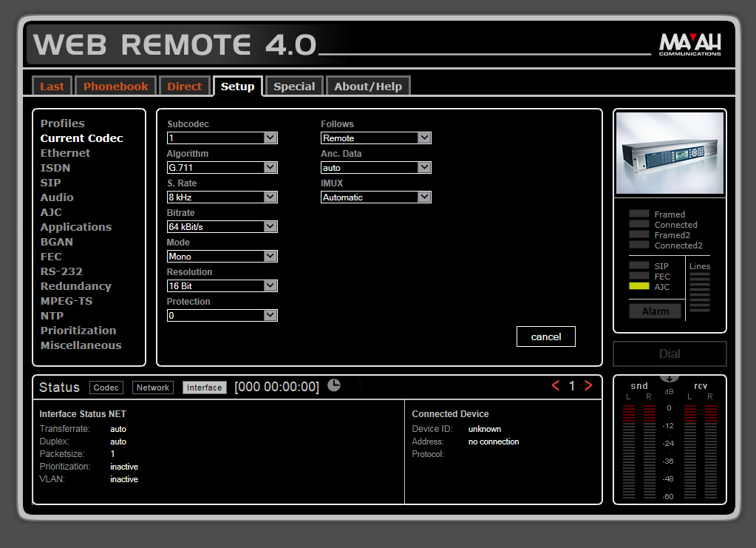756x548 pixels.
Task: Open the Follows dropdown showing Remote
Action: point(376,138)
